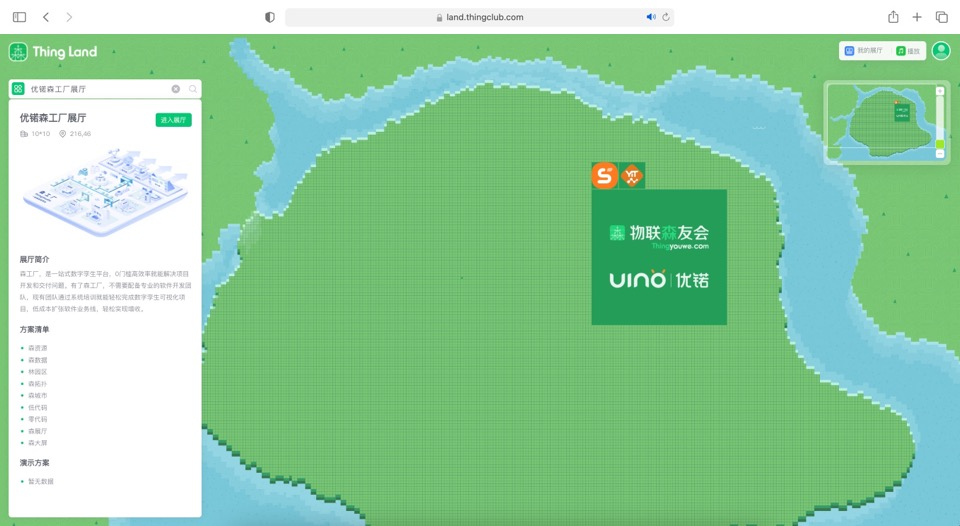Viewport: 960px width, 526px height.
Task: Open the user profile avatar
Action: 940,51
